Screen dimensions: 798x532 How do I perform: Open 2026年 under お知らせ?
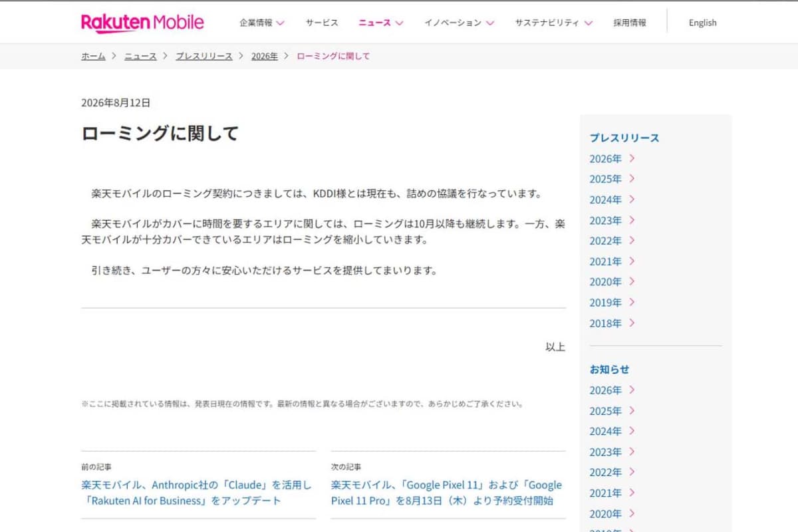point(612,390)
